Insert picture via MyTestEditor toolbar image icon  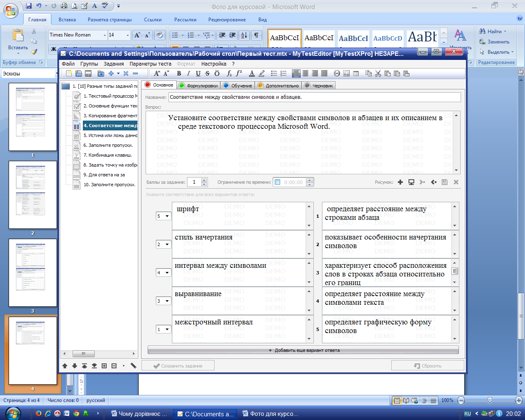[x=346, y=73]
